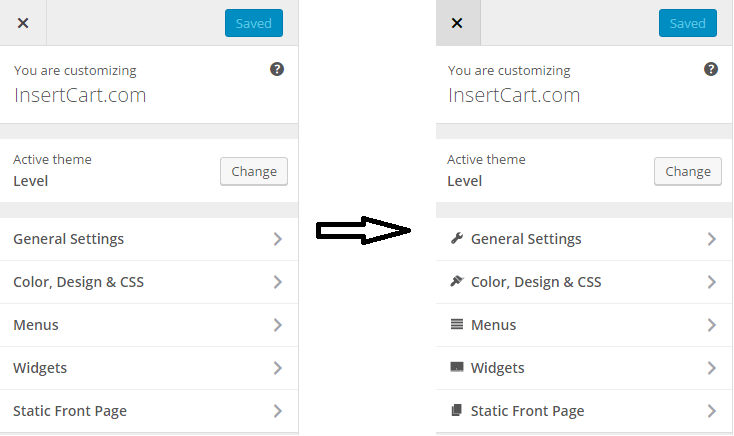This screenshot has width=734, height=436.
Task: Click 'You are customizing' text in the left panel
Action: 75,71
